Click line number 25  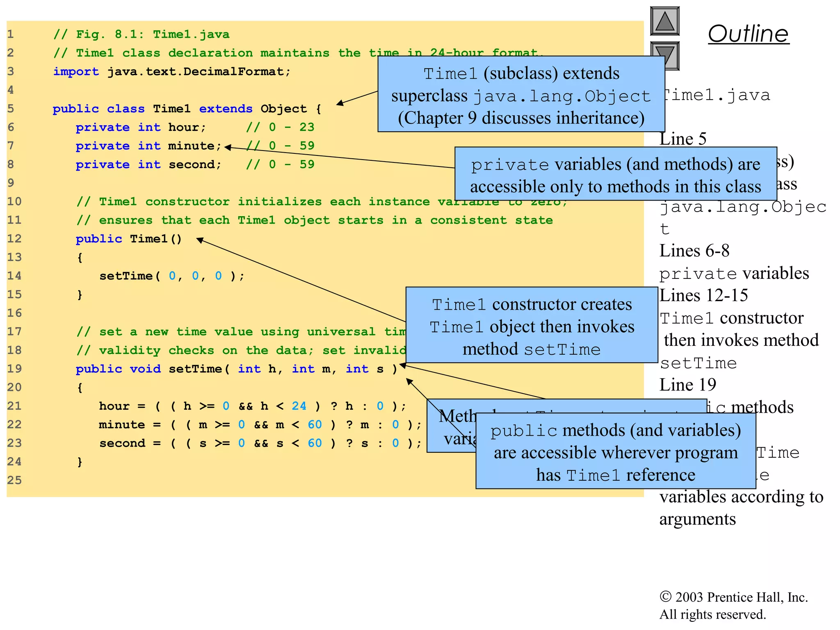pyautogui.click(x=14, y=480)
